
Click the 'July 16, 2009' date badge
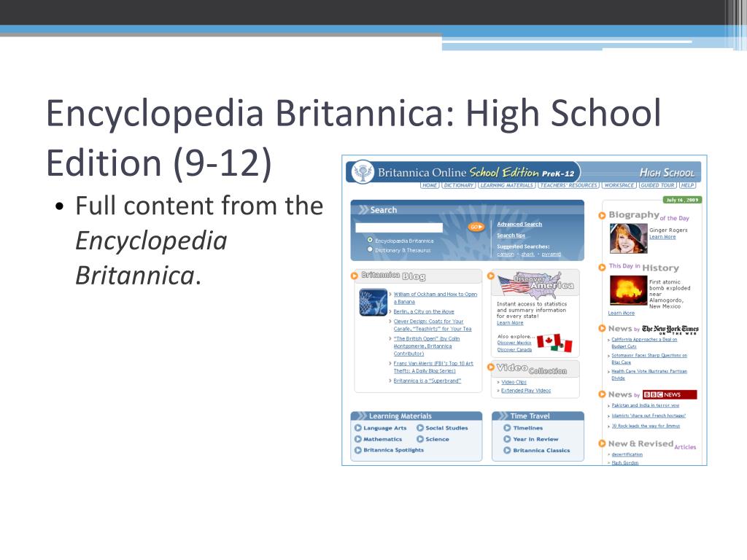682,200
